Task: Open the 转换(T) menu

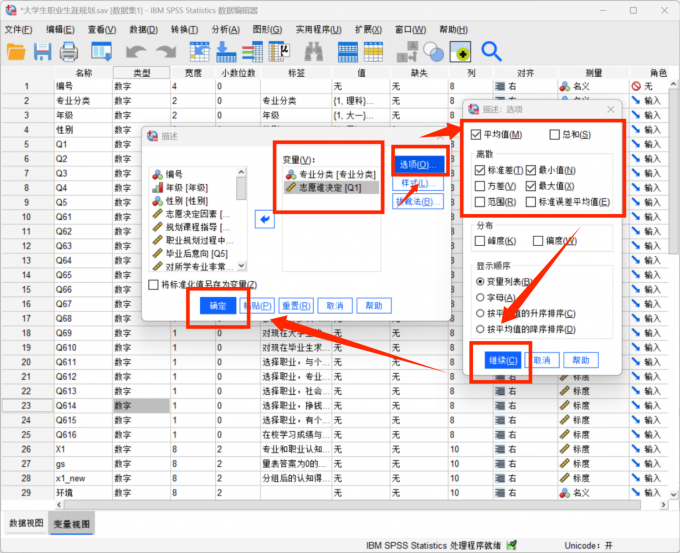Action: pyautogui.click(x=184, y=29)
